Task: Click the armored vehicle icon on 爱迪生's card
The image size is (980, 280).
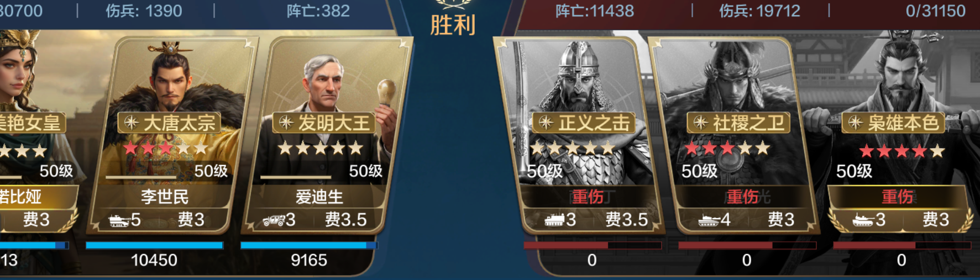Action: coord(274,221)
